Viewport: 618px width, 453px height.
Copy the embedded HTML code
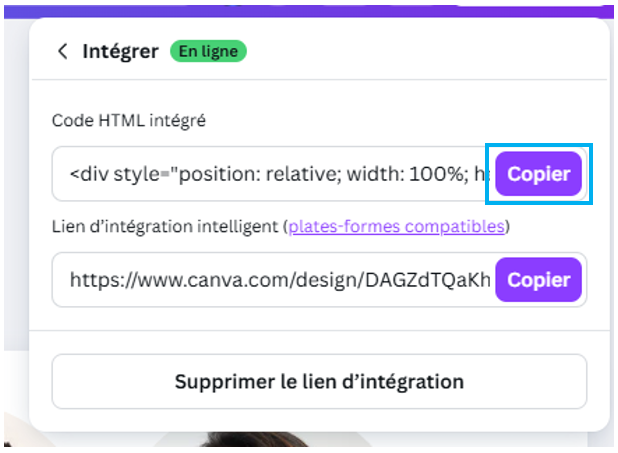(x=538, y=174)
